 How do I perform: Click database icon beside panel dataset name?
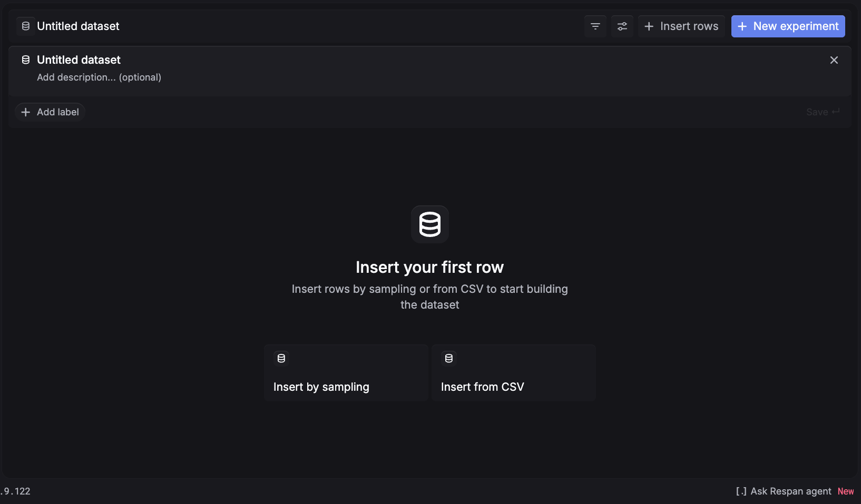(x=25, y=60)
